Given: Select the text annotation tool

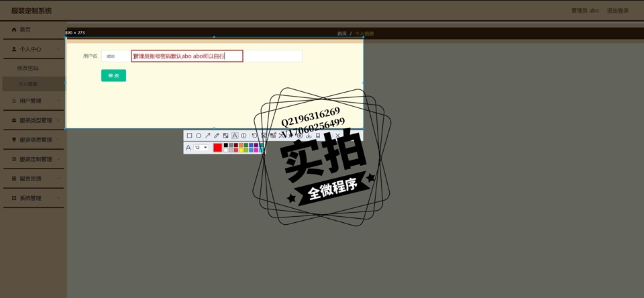Looking at the screenshot, I should click(x=235, y=136).
